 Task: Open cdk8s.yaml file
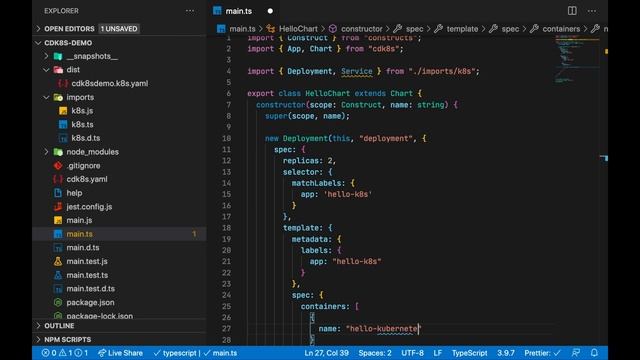coord(87,179)
